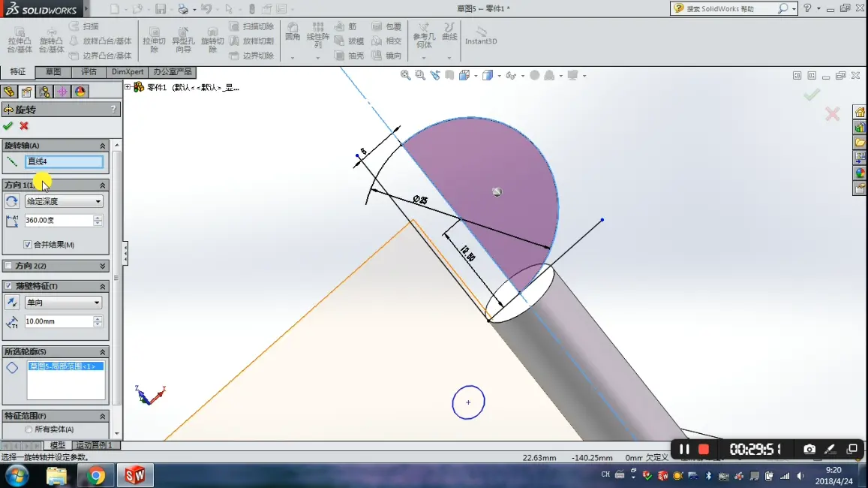The width and height of the screenshot is (868, 488).
Task: Select the 模型 bottom tab
Action: click(58, 445)
